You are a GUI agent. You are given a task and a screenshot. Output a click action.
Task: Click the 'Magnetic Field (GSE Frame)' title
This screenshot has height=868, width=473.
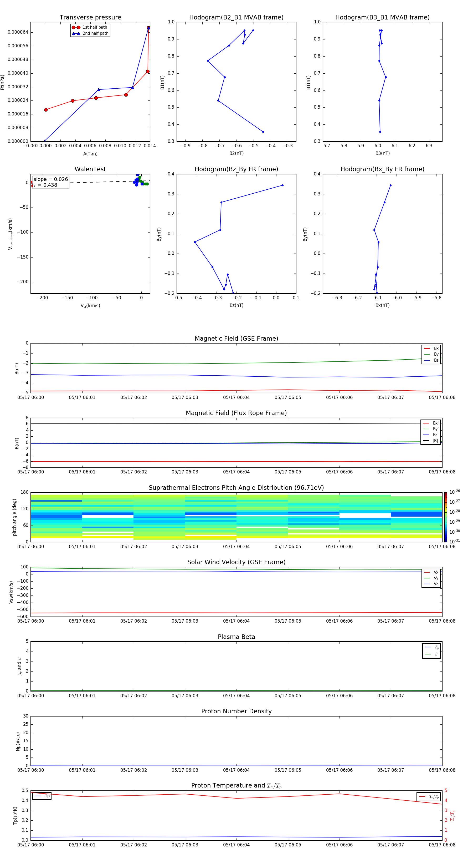click(236, 339)
